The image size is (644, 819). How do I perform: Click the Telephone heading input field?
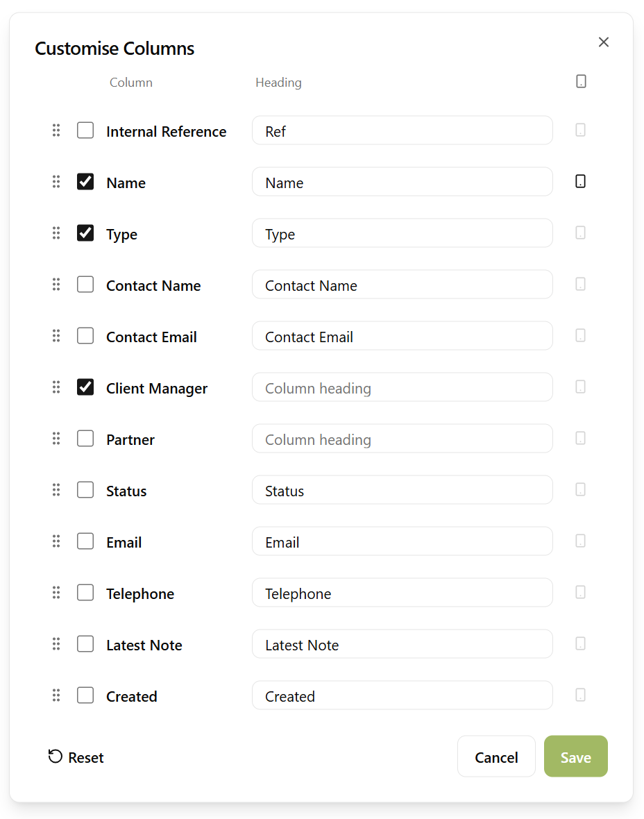click(402, 593)
